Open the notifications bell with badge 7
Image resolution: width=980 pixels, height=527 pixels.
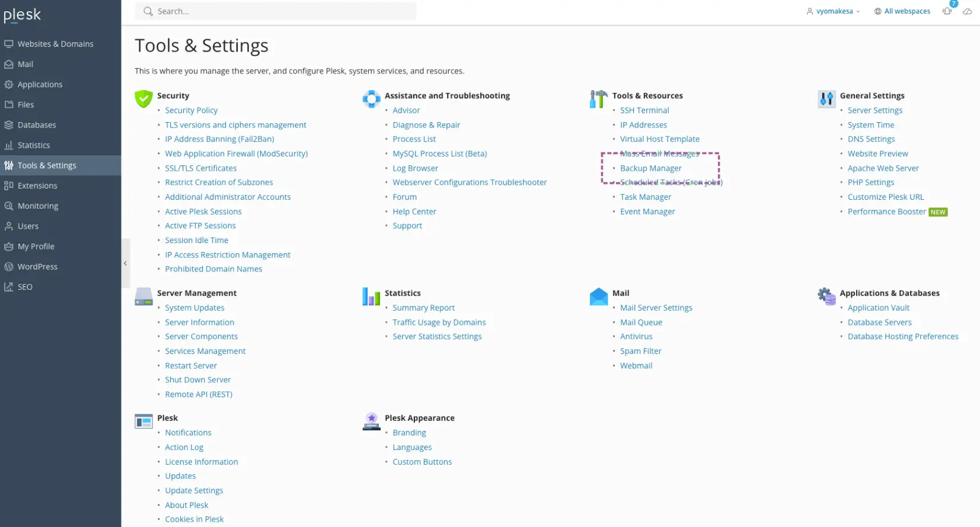pos(947,11)
